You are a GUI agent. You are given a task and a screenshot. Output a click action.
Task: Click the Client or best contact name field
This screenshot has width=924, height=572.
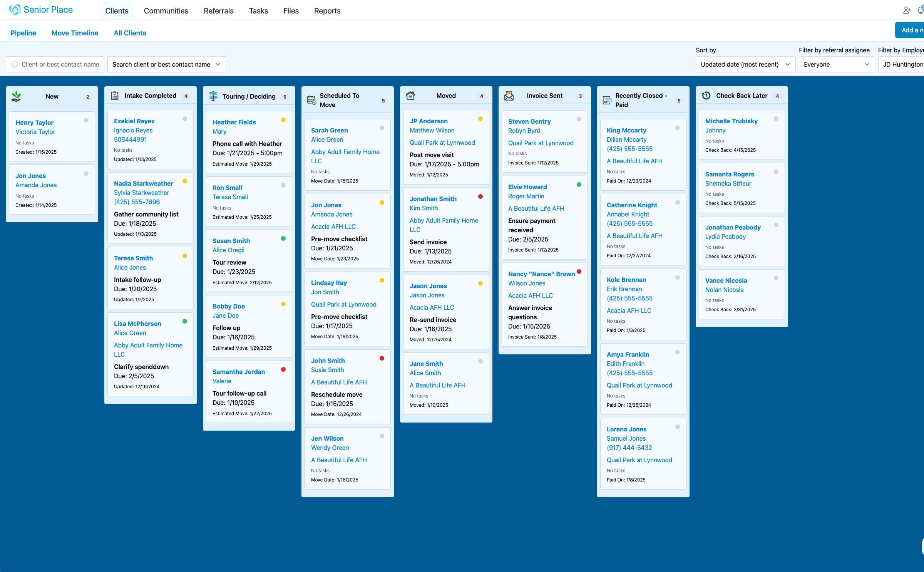point(55,64)
